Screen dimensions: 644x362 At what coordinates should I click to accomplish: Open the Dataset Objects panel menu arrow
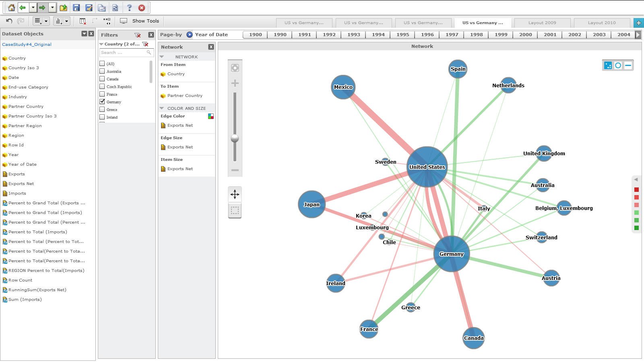84,34
